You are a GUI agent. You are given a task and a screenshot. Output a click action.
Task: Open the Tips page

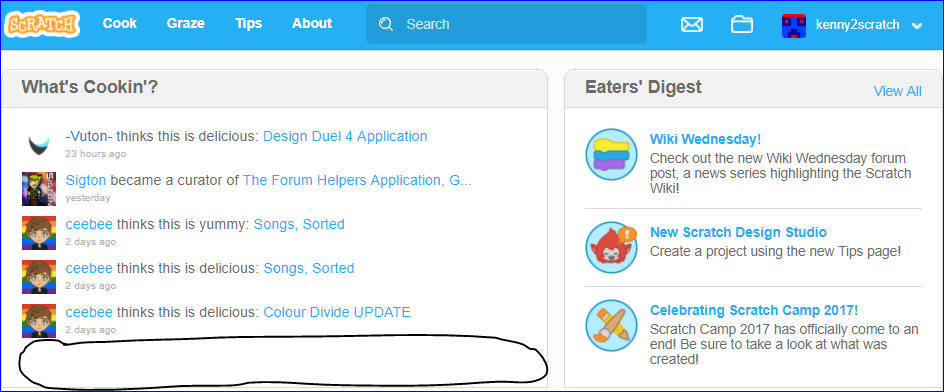coord(249,23)
